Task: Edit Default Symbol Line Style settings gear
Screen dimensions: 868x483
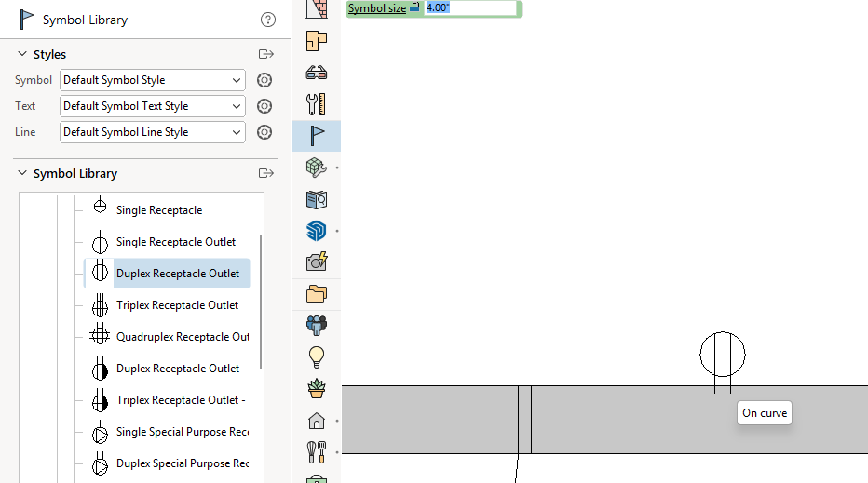Action: click(264, 131)
